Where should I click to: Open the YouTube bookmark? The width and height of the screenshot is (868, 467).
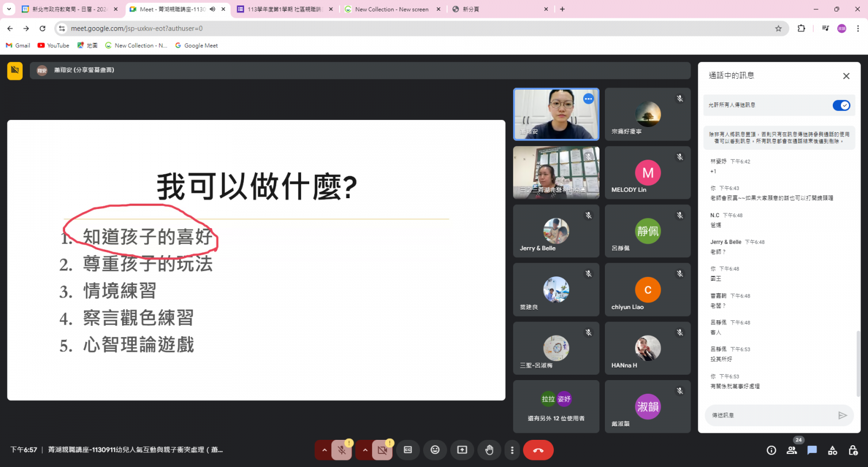pyautogui.click(x=53, y=46)
